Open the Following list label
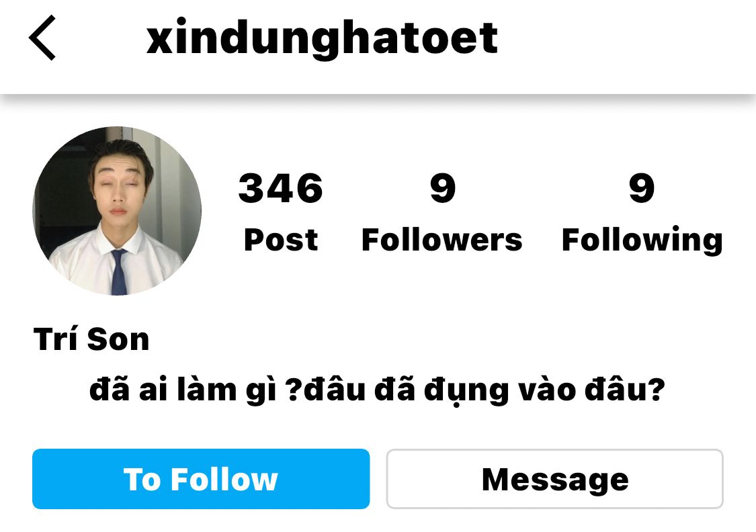The image size is (756, 532). point(642,240)
